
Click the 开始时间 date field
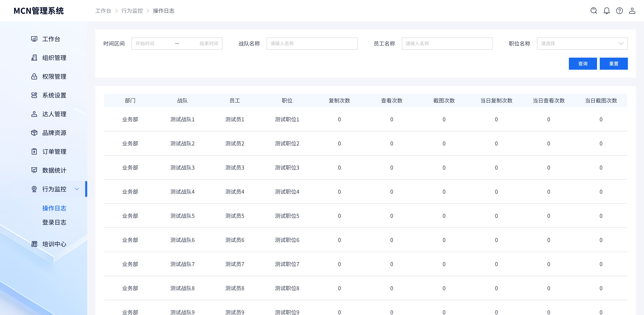(x=150, y=43)
